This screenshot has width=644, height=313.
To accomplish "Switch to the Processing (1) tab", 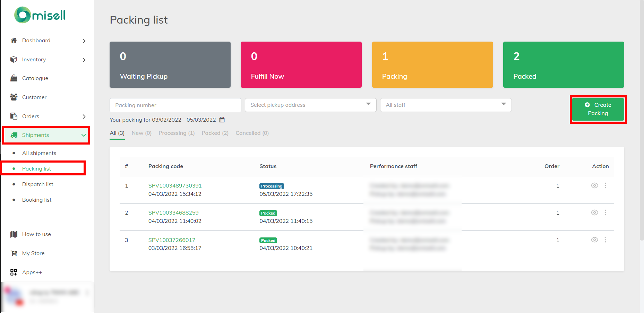I will [x=177, y=133].
